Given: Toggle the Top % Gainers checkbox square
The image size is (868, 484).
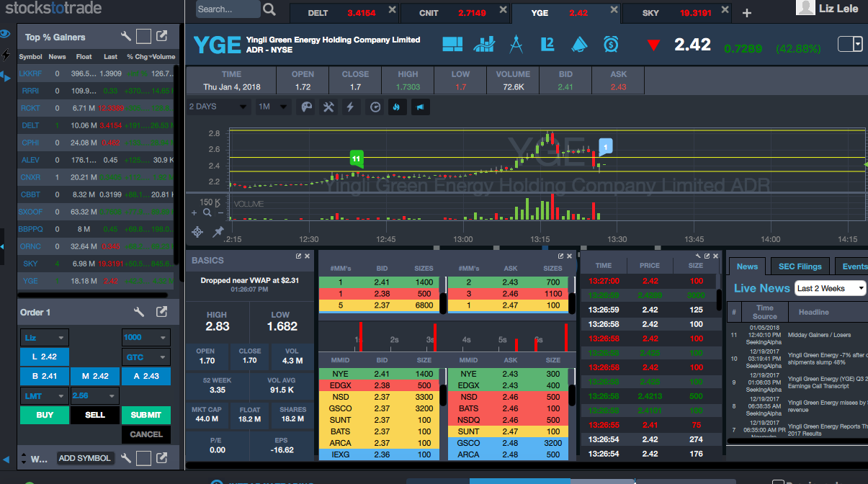Looking at the screenshot, I should [143, 37].
